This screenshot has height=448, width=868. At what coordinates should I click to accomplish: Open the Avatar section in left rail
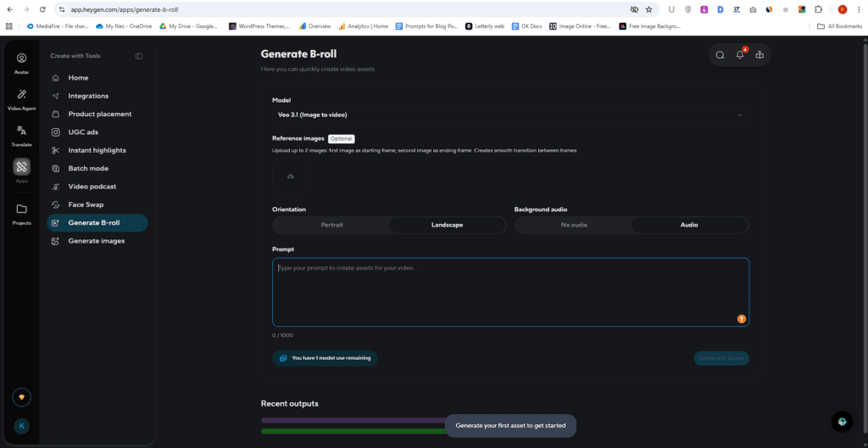click(21, 63)
